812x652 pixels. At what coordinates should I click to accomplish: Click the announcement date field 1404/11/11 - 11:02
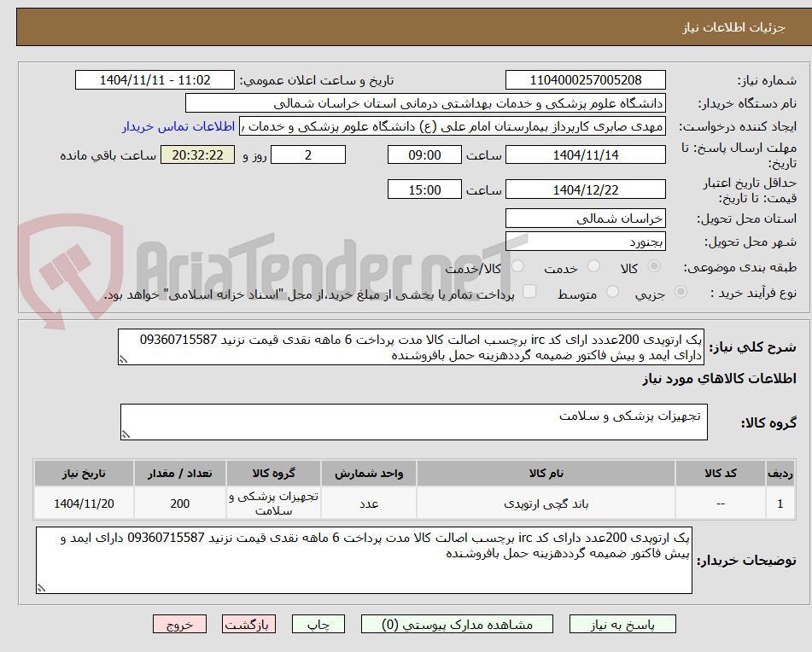click(155, 80)
